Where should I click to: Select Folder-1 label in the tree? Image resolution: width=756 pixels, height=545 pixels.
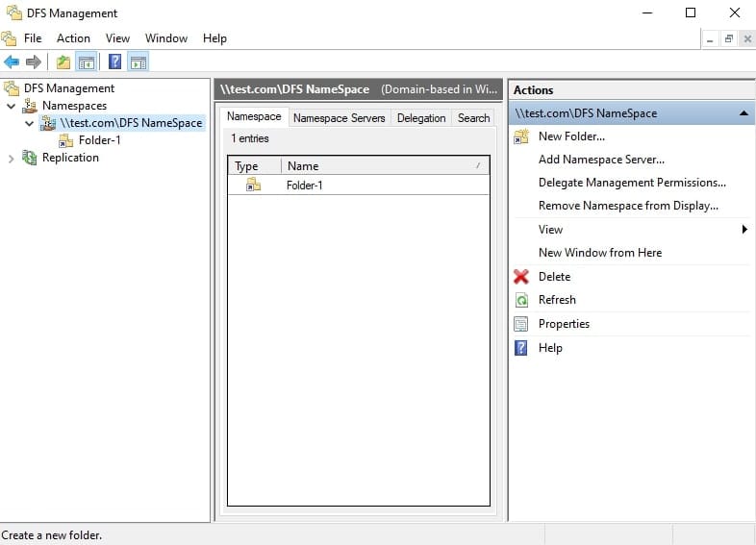click(x=99, y=140)
